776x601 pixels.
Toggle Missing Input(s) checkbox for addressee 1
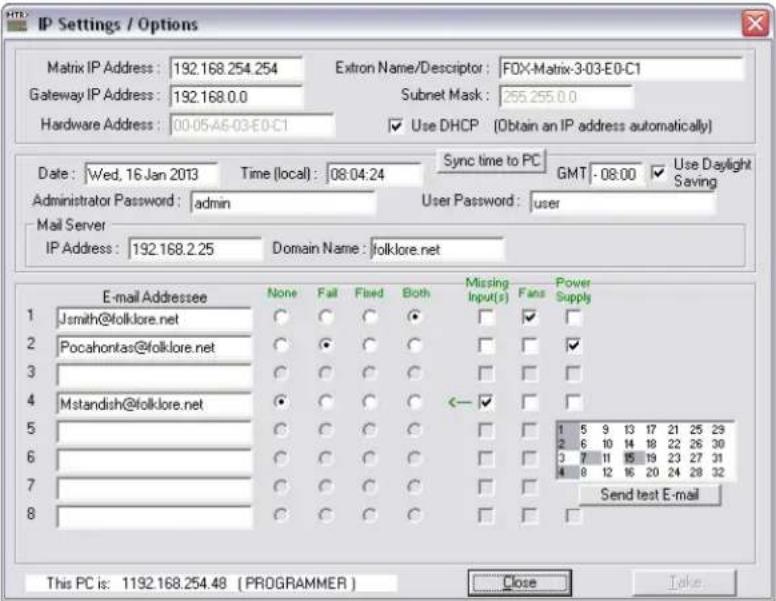pyautogui.click(x=485, y=317)
